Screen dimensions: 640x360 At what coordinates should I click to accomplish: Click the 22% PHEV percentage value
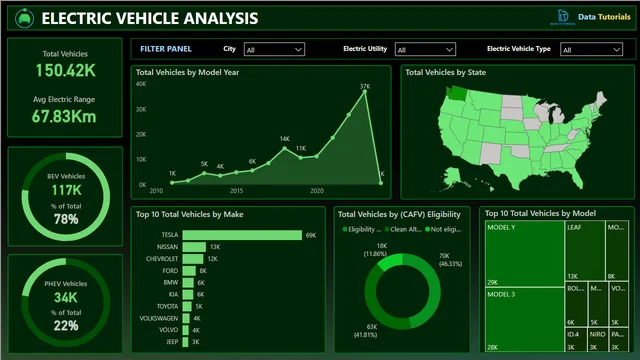coord(66,325)
